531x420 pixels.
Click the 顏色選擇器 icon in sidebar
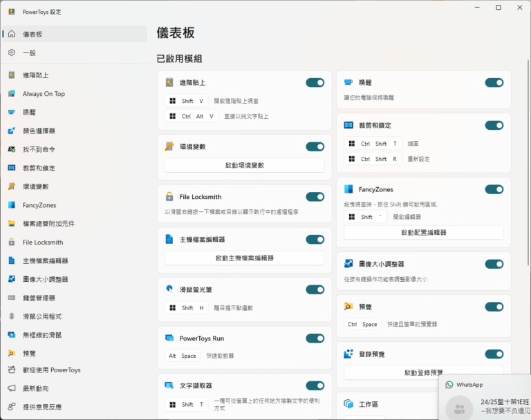(x=12, y=131)
